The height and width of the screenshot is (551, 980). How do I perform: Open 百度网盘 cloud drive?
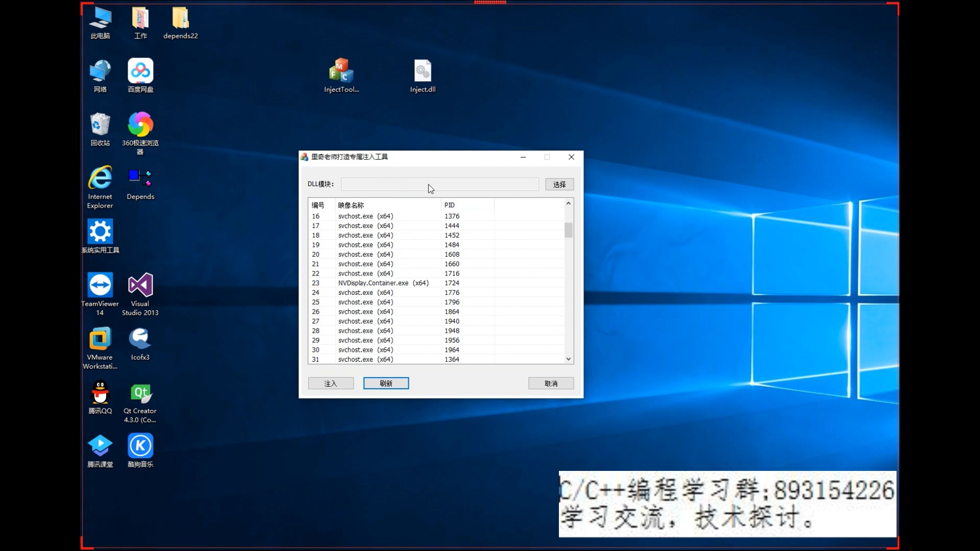(x=140, y=70)
